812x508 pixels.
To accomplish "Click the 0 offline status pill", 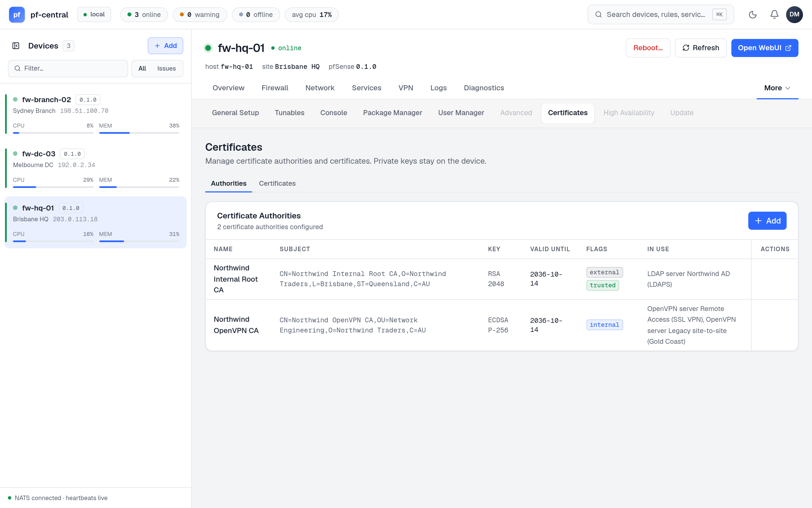I will 256,14.
